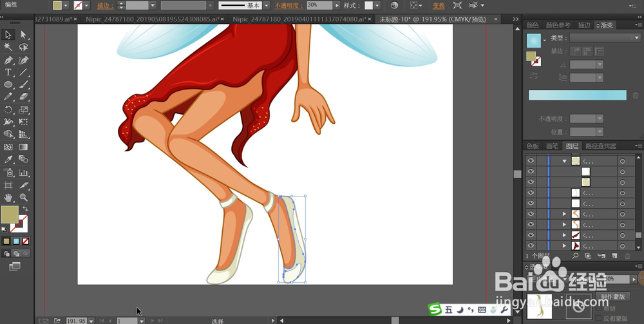Pick the Eyedropper tool
Screen dimensions: 644x324
click(x=8, y=159)
